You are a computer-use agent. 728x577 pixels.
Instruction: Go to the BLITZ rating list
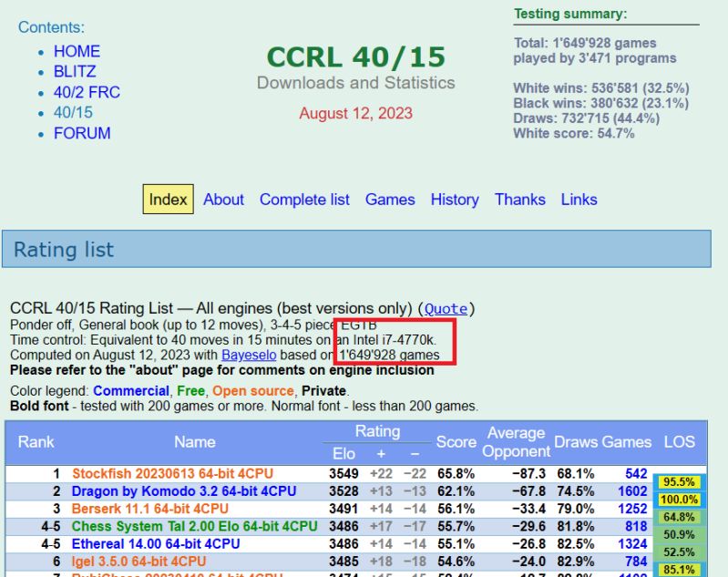(75, 71)
